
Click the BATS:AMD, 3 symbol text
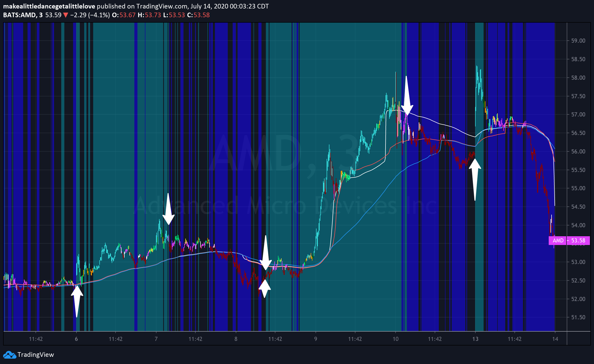coord(23,15)
